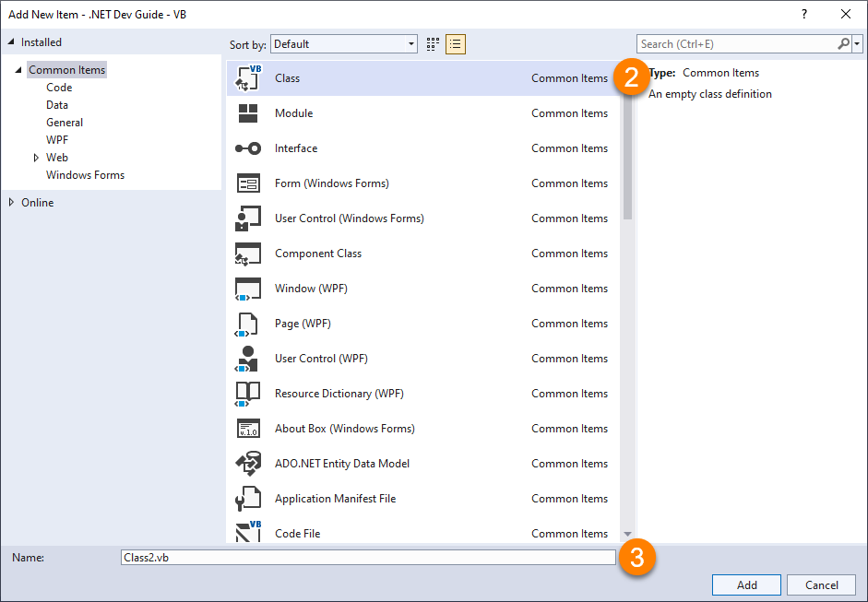Switch to small icons grid view
The height and width of the screenshot is (602, 868).
pos(433,44)
